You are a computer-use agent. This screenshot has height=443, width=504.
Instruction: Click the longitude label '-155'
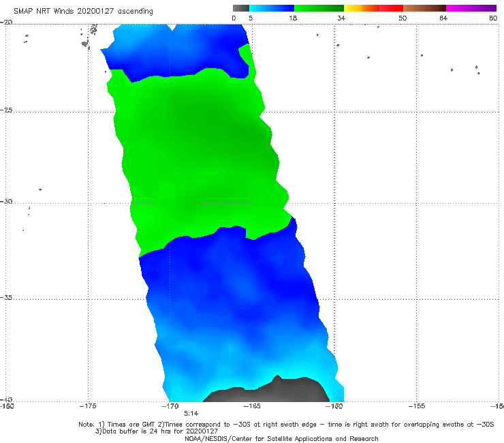[x=417, y=406]
